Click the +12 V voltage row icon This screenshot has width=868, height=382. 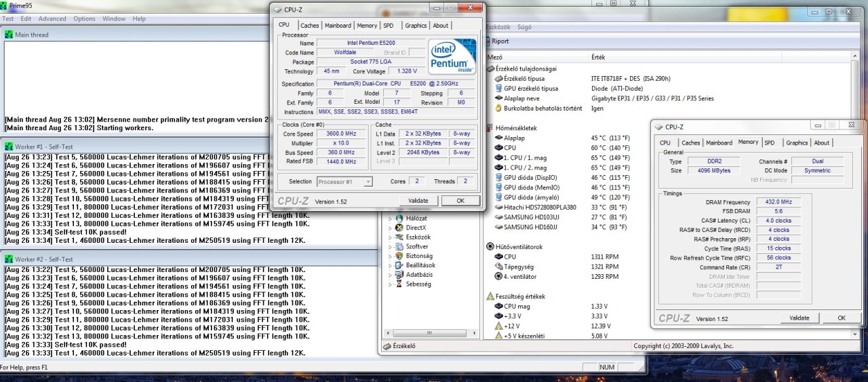tap(498, 326)
